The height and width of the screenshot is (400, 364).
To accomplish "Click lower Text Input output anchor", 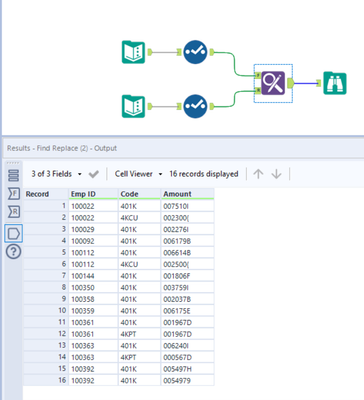I will pyautogui.click(x=150, y=106).
